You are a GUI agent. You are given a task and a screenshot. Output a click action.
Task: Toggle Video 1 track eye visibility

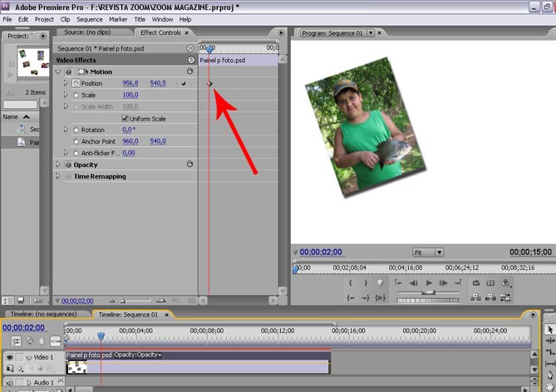[x=10, y=357]
